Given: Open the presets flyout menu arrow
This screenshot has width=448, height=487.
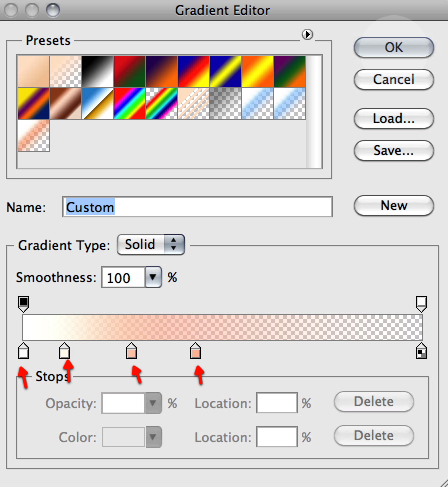Looking at the screenshot, I should pyautogui.click(x=307, y=34).
